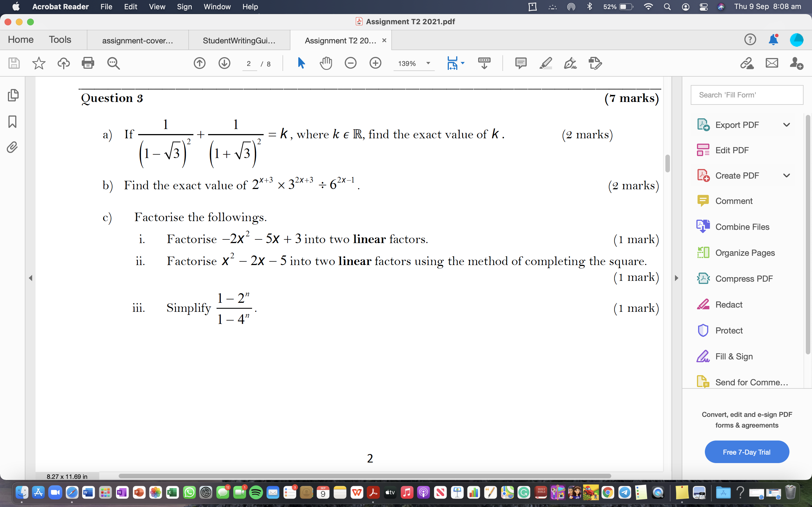Click the Search Fill Form input field
The width and height of the screenshot is (812, 507).
748,95
